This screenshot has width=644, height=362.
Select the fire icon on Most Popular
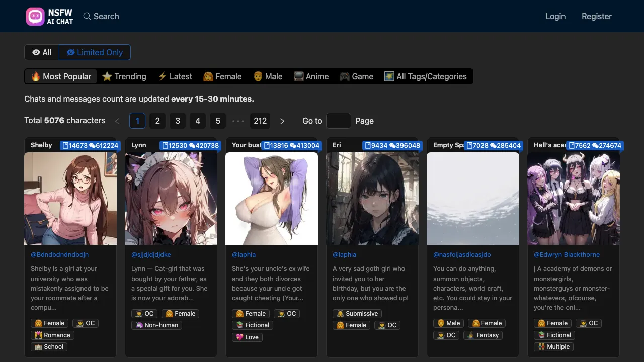pos(35,76)
